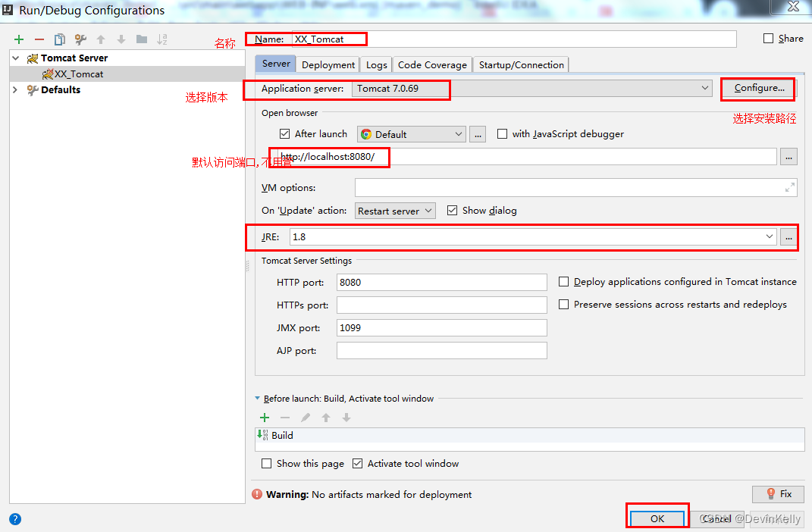Switch to the Deployment tab

(328, 64)
